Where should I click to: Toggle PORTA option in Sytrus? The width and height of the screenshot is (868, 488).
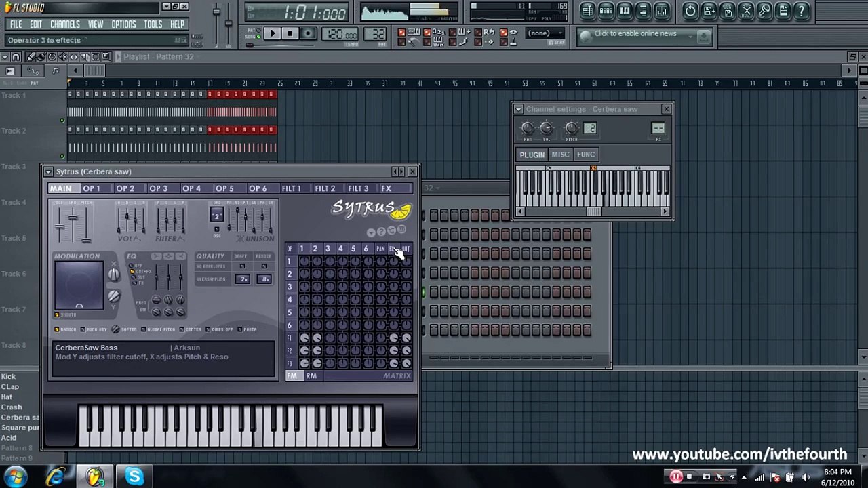[248, 329]
